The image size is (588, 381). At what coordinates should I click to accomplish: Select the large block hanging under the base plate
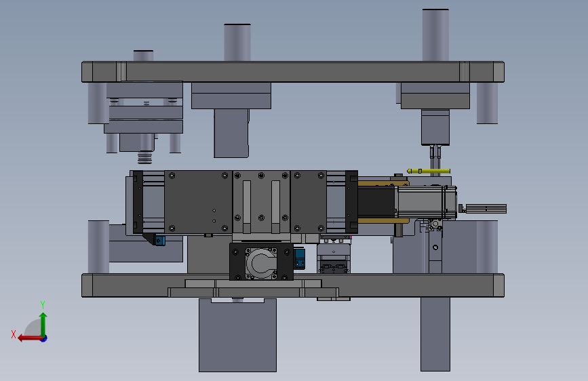click(237, 336)
